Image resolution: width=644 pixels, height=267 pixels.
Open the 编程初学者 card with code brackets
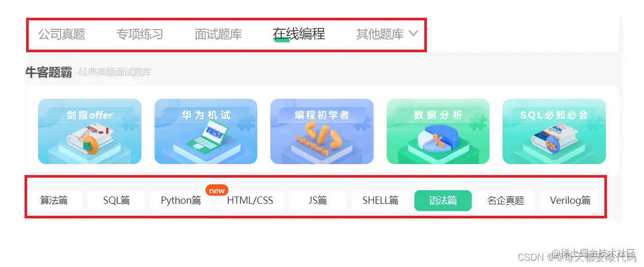[x=322, y=131]
